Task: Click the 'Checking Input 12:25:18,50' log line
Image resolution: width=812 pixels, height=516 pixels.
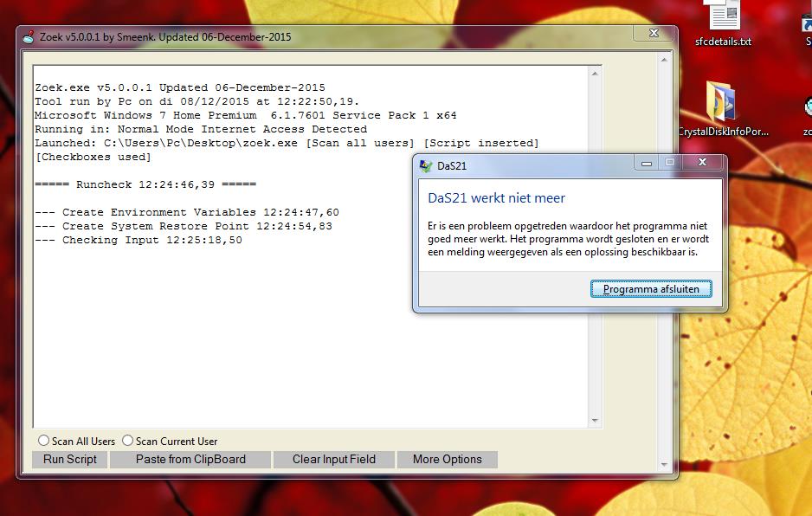Action: pos(139,241)
